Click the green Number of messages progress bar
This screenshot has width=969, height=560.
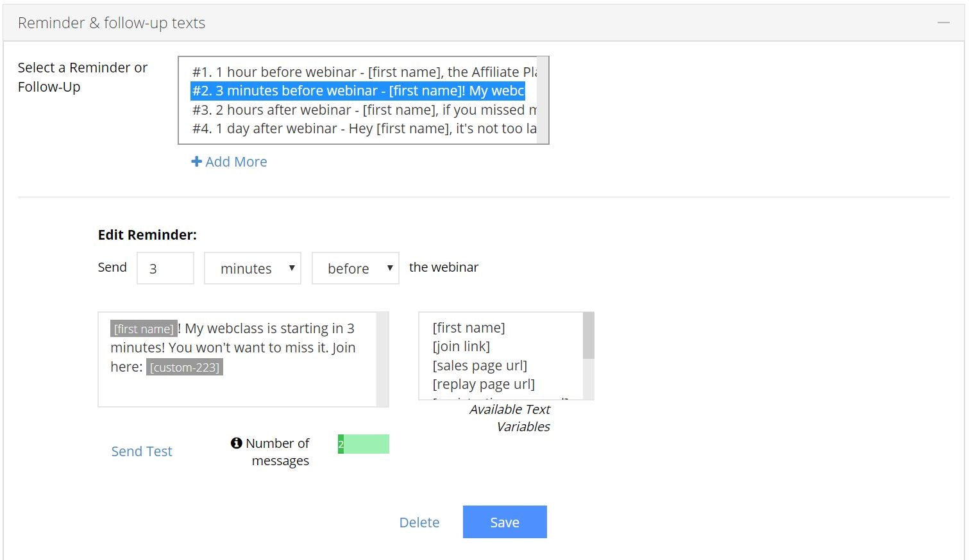coord(363,443)
